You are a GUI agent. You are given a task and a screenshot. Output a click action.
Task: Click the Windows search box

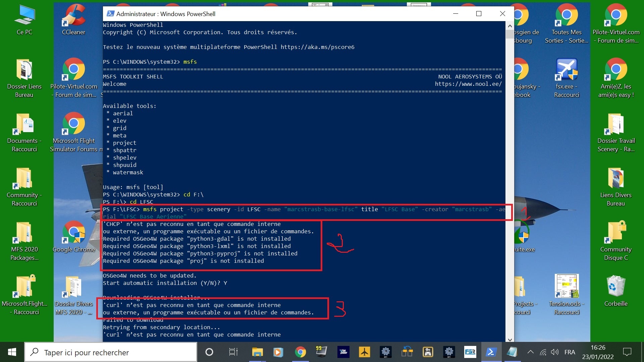coord(111,352)
